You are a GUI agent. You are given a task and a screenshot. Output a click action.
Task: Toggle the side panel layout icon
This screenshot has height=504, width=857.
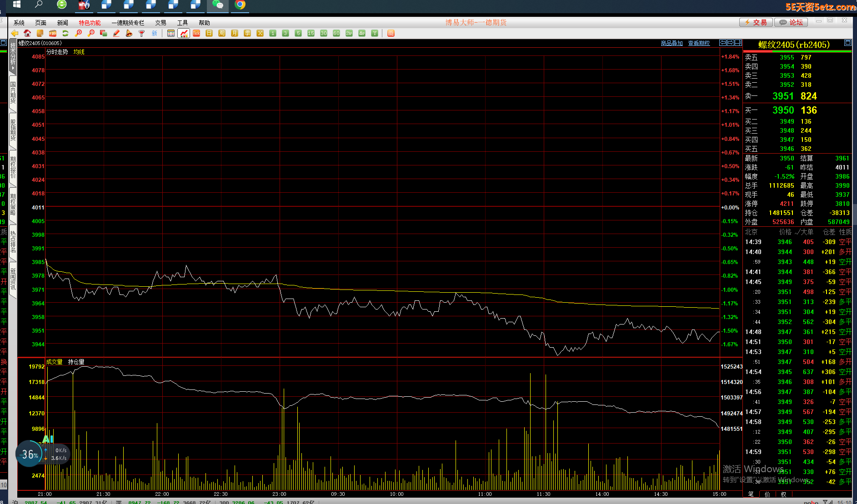coord(391,33)
